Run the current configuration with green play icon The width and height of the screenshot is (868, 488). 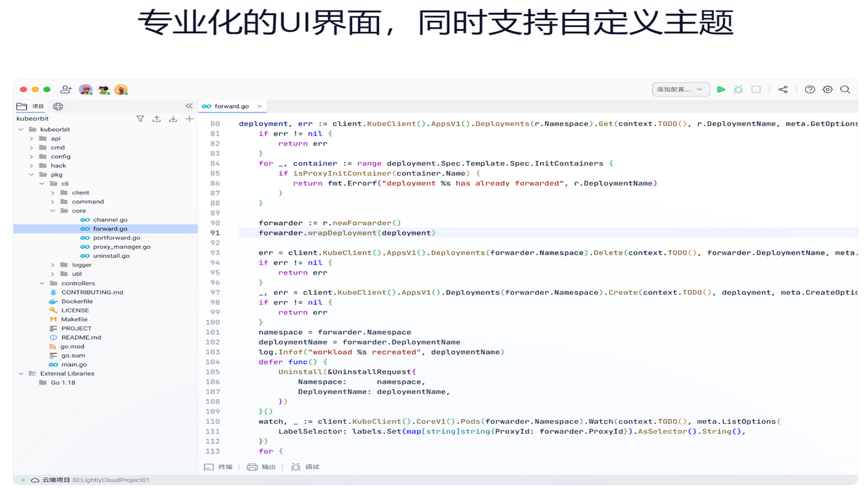tap(721, 89)
